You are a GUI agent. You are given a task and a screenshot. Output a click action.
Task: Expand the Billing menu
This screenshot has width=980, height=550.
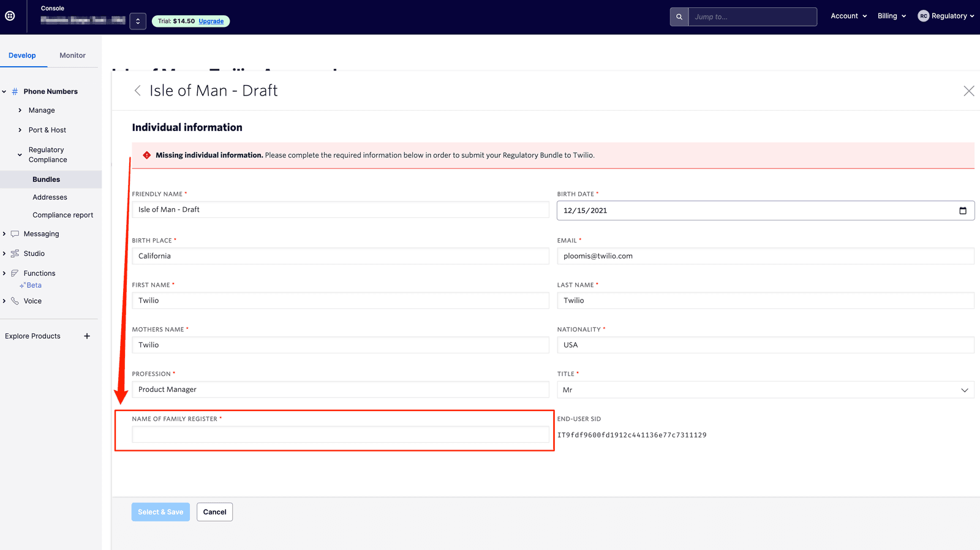(891, 16)
